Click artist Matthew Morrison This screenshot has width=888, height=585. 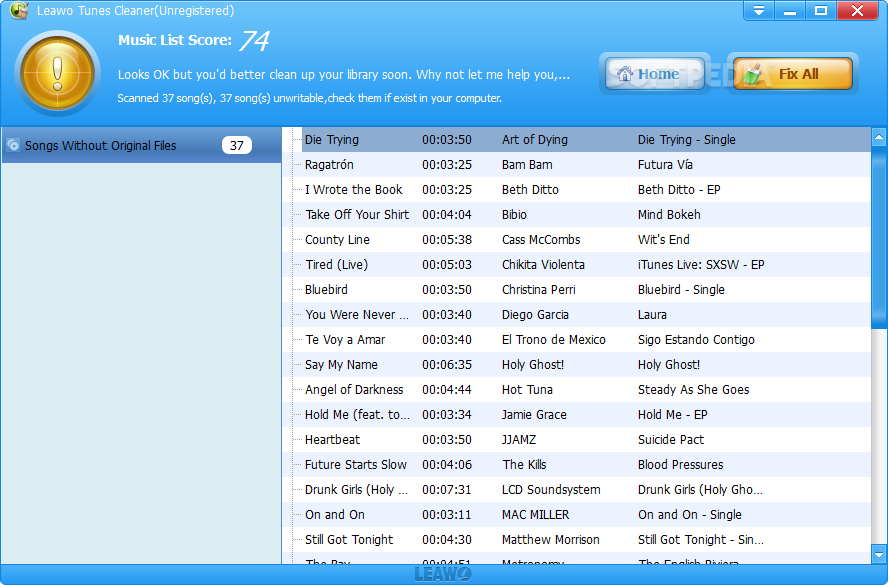550,539
